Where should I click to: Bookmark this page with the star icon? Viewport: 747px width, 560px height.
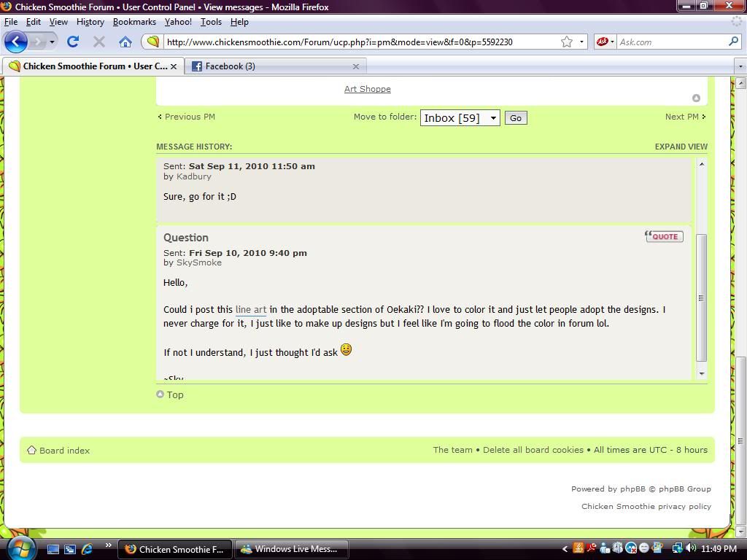pos(566,42)
